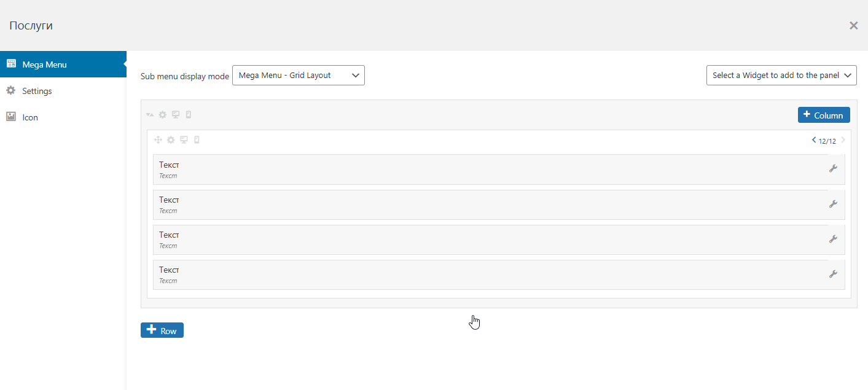
Task: Open the row settings gear icon
Action: pos(163,115)
